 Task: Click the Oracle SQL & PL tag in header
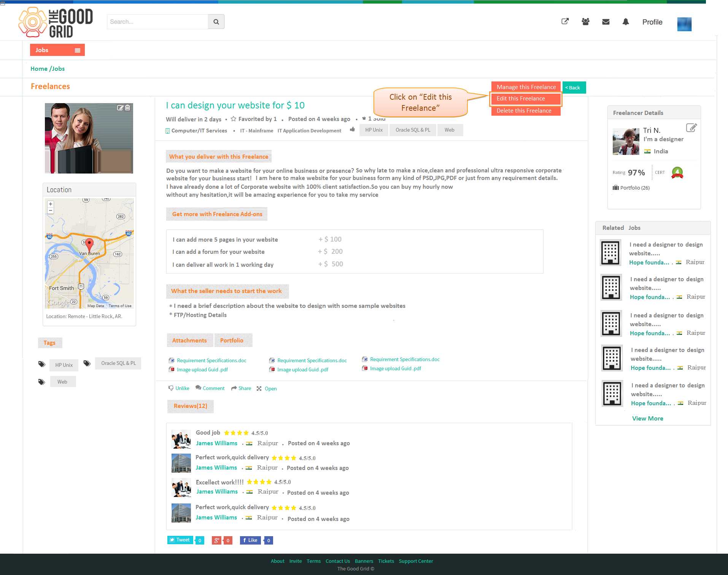413,130
